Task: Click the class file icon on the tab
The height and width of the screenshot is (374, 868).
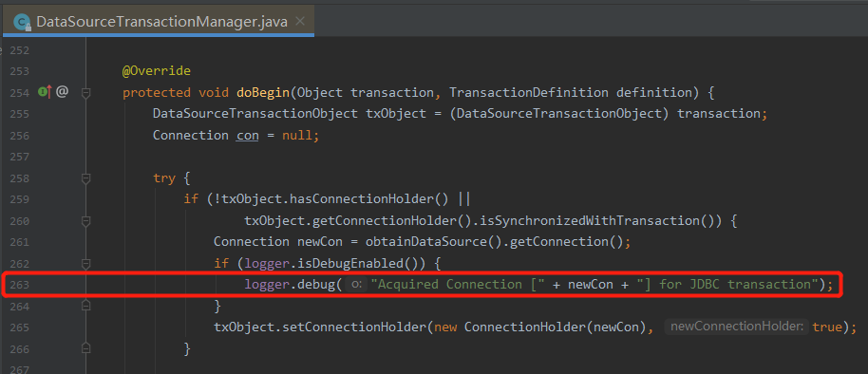Action: 23,22
